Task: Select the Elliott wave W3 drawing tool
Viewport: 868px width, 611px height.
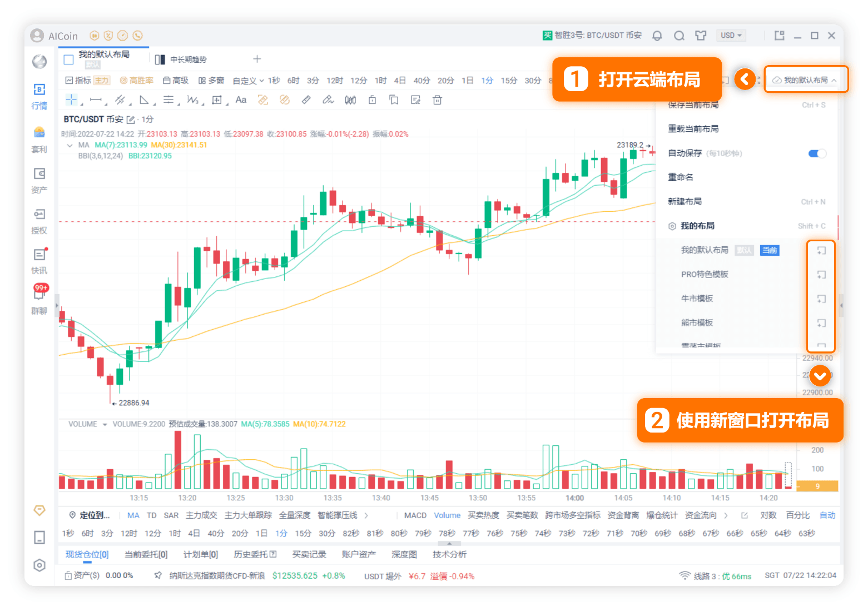Action: [x=192, y=100]
